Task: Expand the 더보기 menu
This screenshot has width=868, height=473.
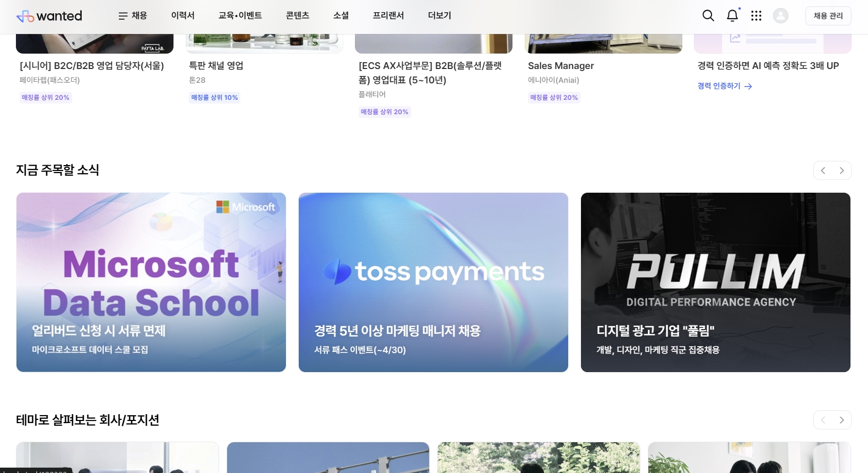Action: [440, 16]
